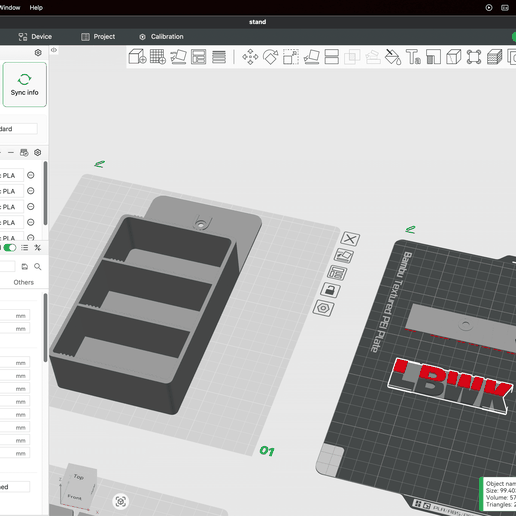Select the Scale tool
Image resolution: width=516 pixels, height=516 pixels.
click(291, 57)
